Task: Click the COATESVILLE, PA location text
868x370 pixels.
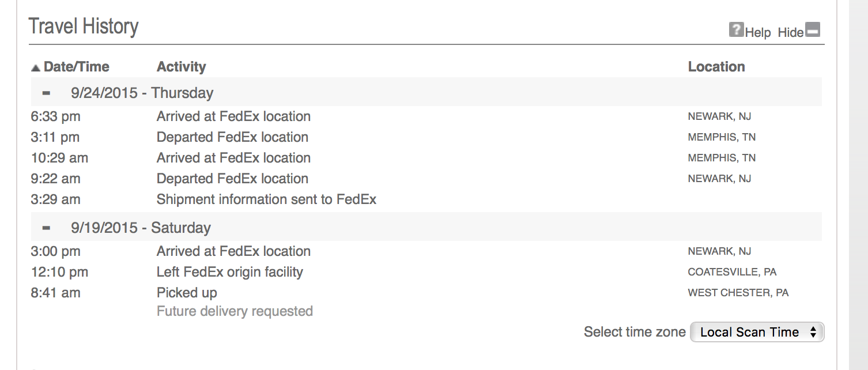Action: [732, 272]
